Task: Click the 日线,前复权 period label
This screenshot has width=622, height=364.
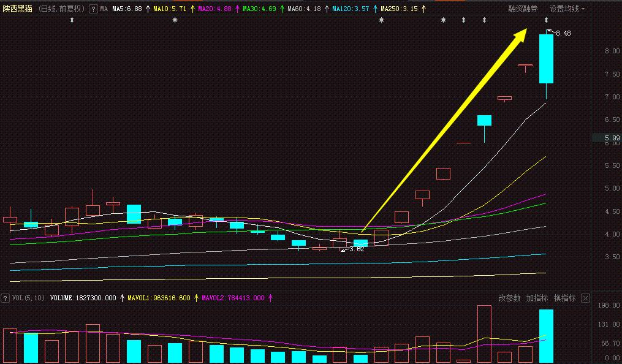Action: [x=61, y=9]
